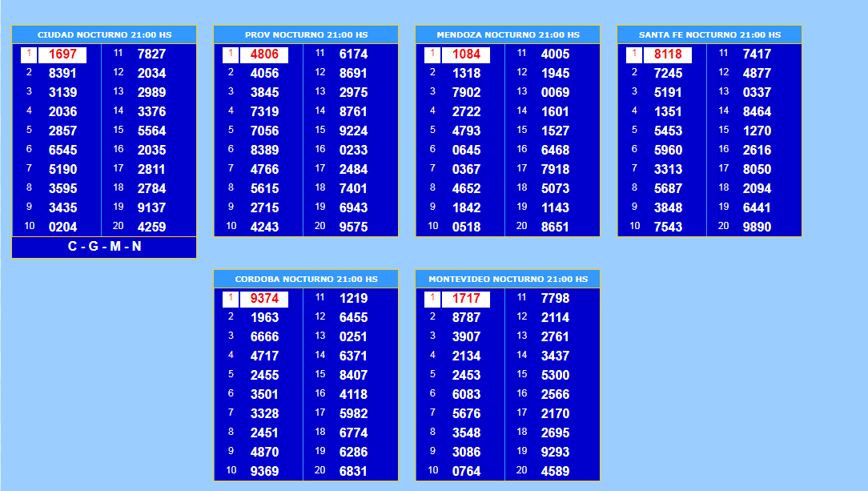
Task: Click number 9890 in Santa Fe table
Action: [757, 227]
